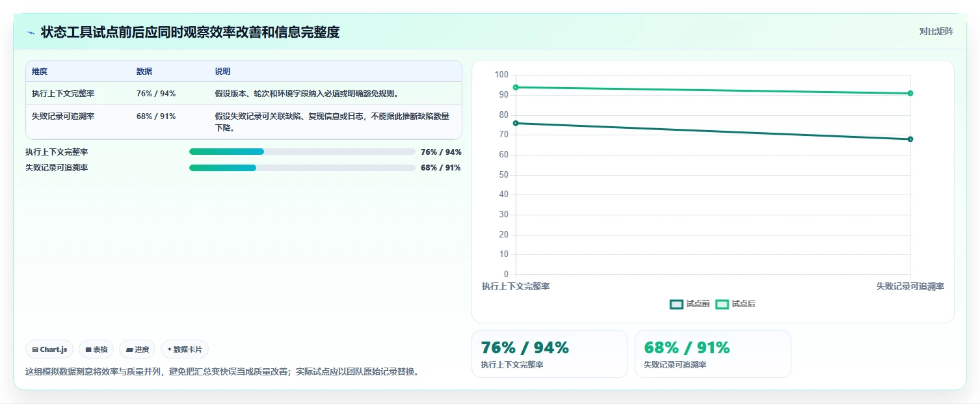
Task: Click the 执行上下文完整率 progress bar
Action: [302, 152]
